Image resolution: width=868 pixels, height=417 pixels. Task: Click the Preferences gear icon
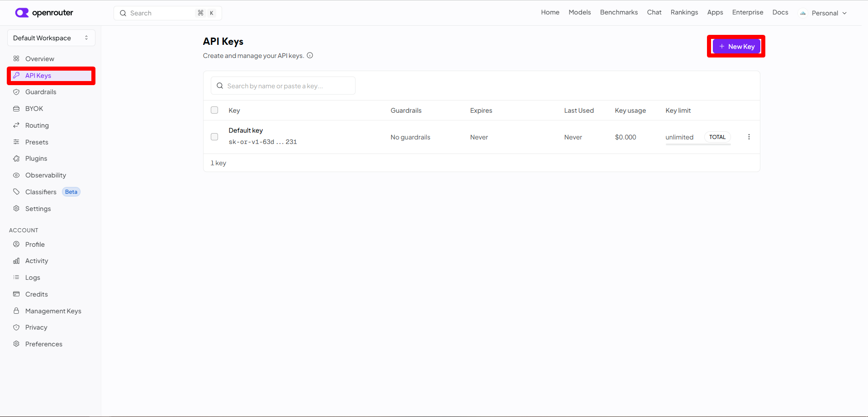(x=16, y=344)
